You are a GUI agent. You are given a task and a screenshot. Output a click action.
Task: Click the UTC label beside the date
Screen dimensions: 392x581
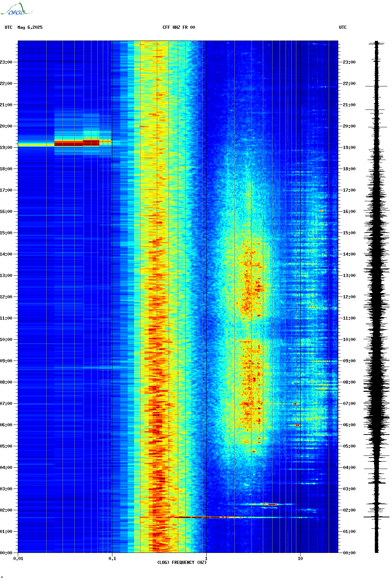[x=9, y=27]
